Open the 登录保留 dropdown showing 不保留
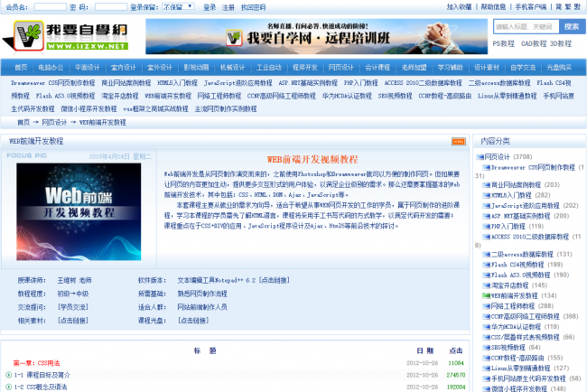Viewport: 587px width, 392px height. [x=178, y=6]
